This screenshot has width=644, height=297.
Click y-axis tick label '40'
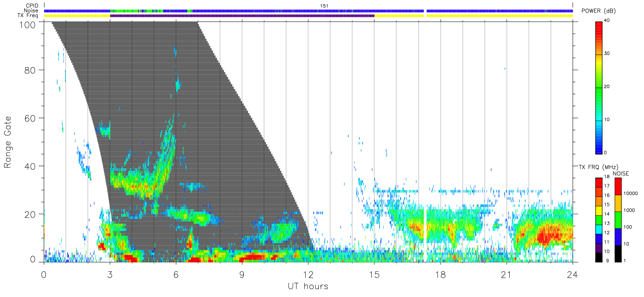[31, 166]
